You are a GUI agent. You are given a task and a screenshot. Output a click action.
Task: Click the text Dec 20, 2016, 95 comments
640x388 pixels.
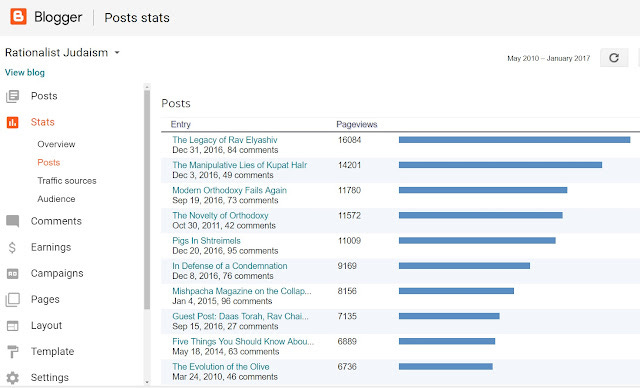pyautogui.click(x=225, y=251)
